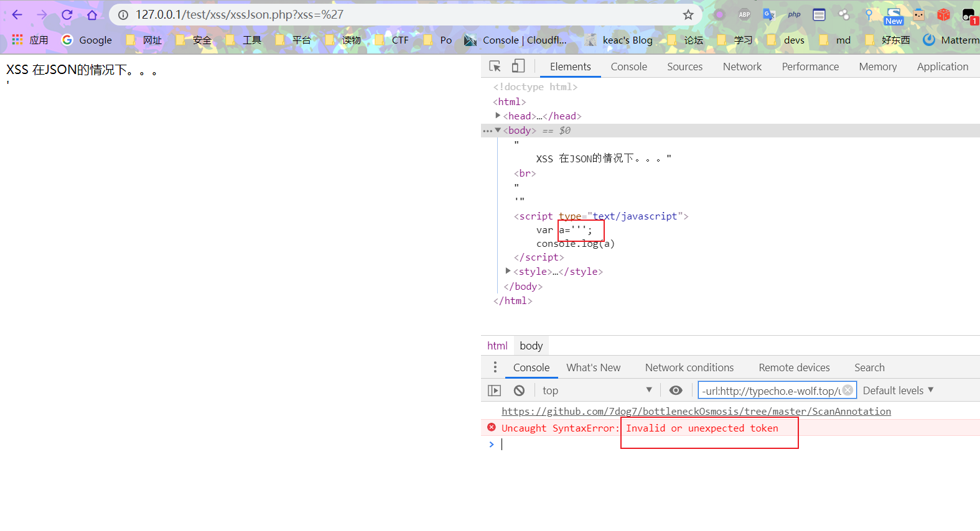This screenshot has height=531, width=980.
Task: Open the 网址 bookmark folder
Action: coord(144,40)
